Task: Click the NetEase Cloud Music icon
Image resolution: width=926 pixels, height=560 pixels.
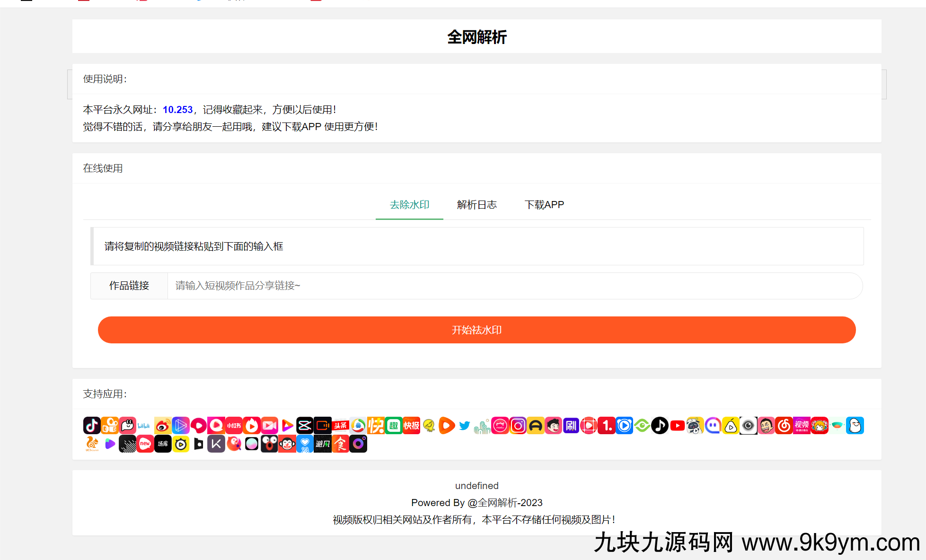Action: [x=784, y=426]
